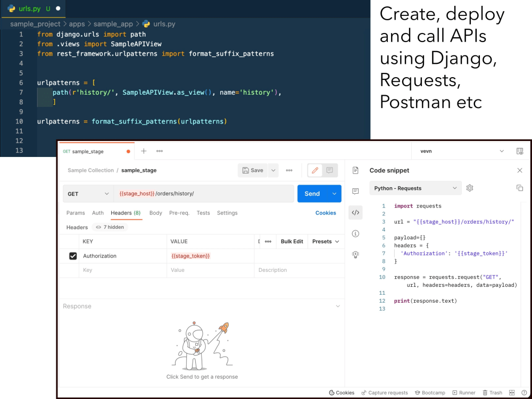Open tab options ellipsis beside plus icon
Image resolution: width=532 pixels, height=399 pixels.
coord(160,151)
